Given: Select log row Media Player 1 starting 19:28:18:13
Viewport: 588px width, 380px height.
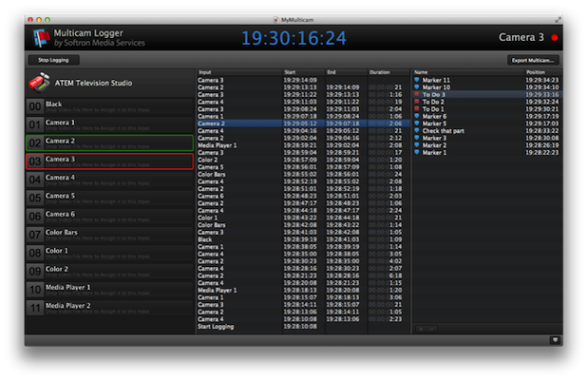Looking at the screenshot, I should (303, 290).
